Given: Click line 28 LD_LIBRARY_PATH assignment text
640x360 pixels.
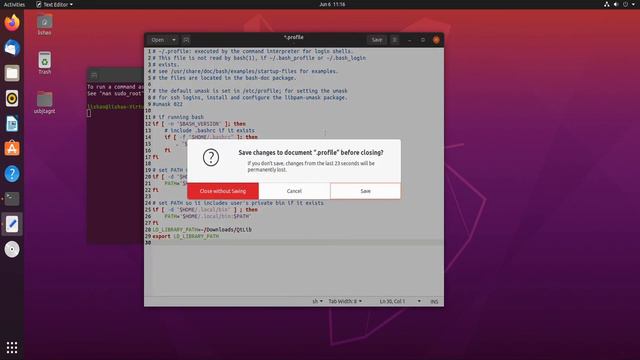Looking at the screenshot, I should pos(202,229).
